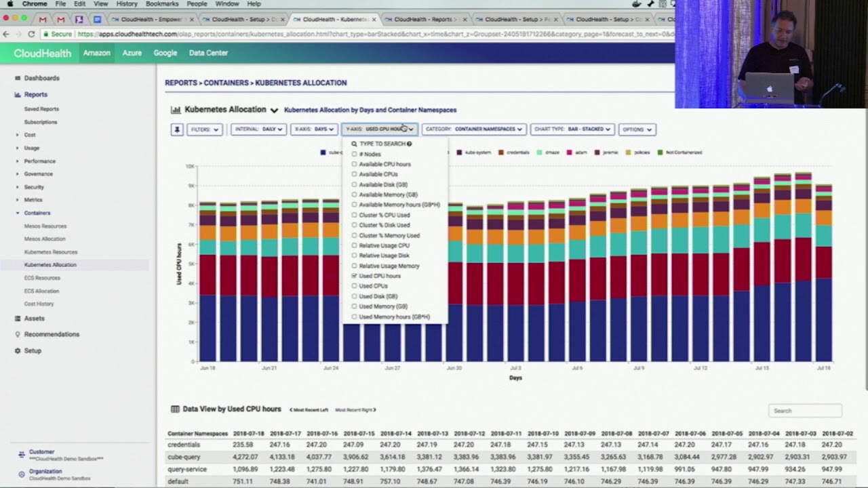Click the Assets sidebar icon
Image resolution: width=868 pixels, height=488 pixels.
(x=18, y=319)
